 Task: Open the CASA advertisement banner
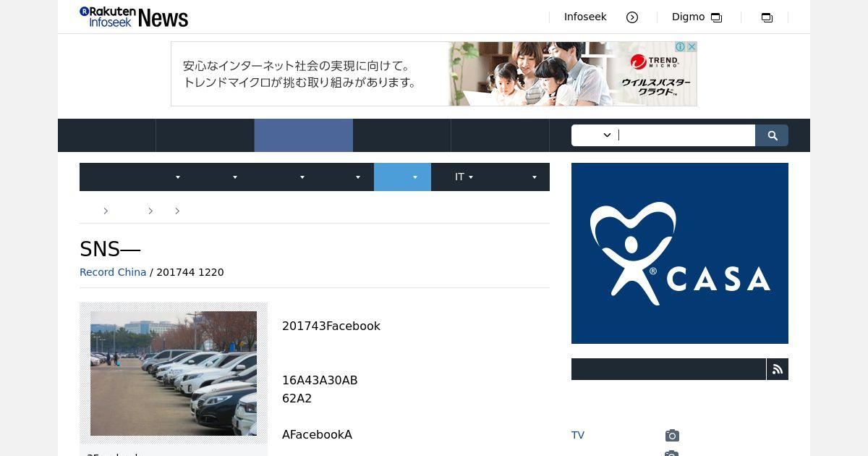680,253
